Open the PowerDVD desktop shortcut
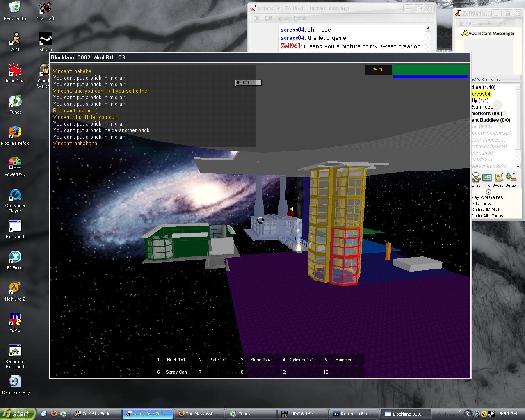The width and height of the screenshot is (525, 420). click(x=15, y=167)
